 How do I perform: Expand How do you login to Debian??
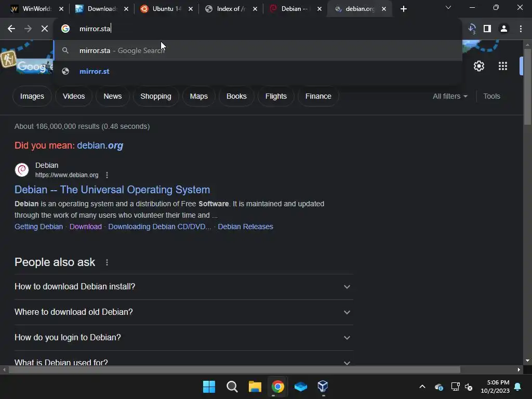pos(184,338)
